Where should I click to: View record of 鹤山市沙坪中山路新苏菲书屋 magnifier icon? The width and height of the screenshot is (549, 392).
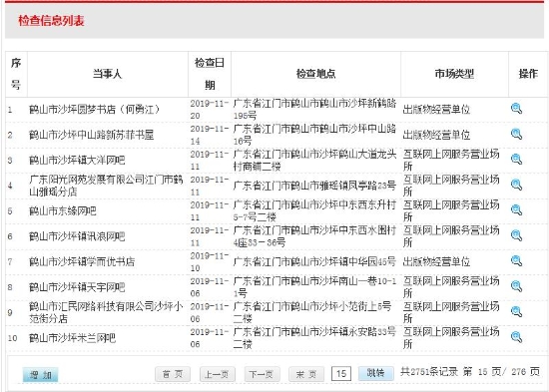[516, 134]
